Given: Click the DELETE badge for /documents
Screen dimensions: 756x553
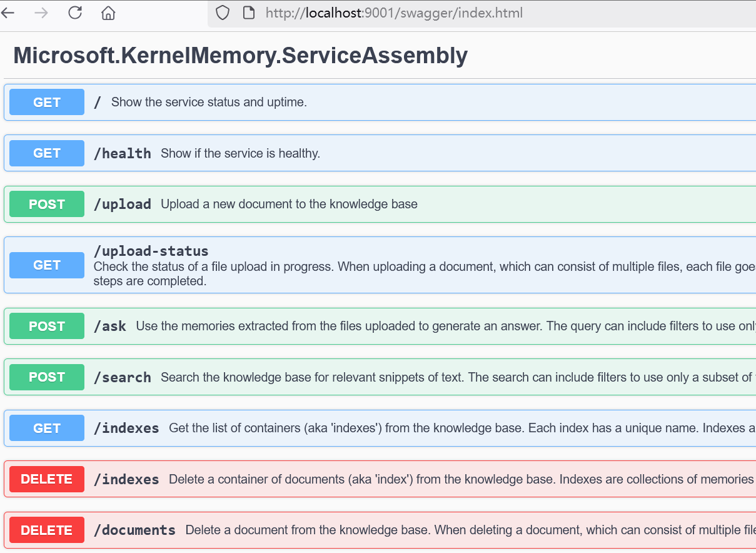Looking at the screenshot, I should coord(47,530).
